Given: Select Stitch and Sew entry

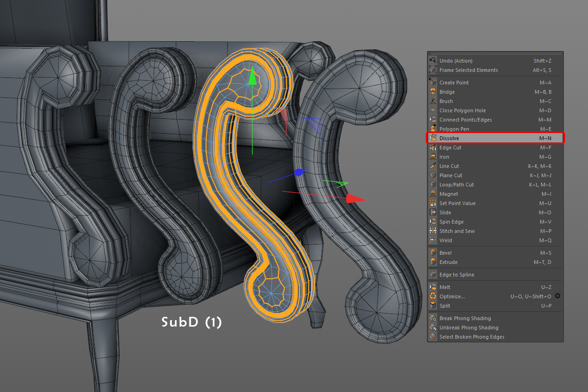Looking at the screenshot, I should point(457,231).
